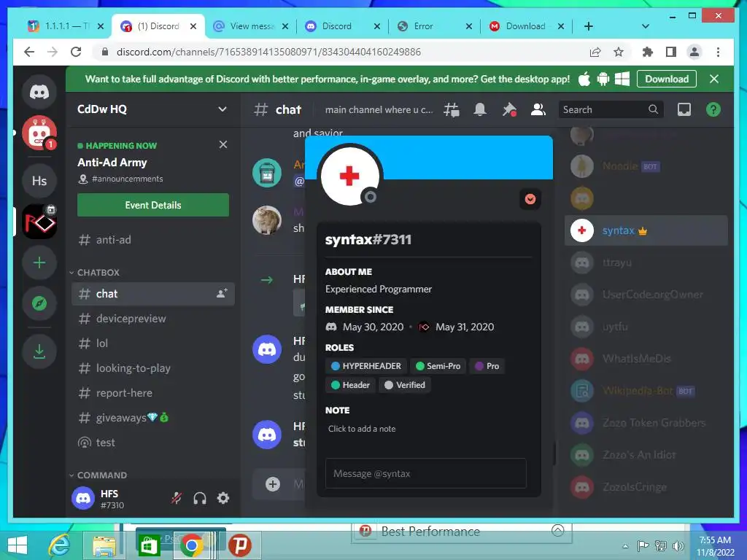Open the #announcements event location link

(x=120, y=179)
